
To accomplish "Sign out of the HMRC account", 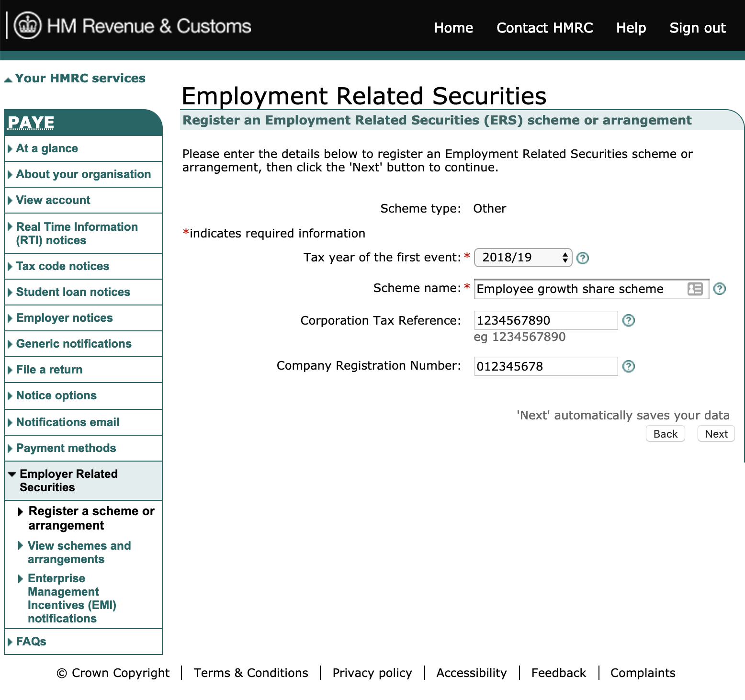I will [697, 28].
